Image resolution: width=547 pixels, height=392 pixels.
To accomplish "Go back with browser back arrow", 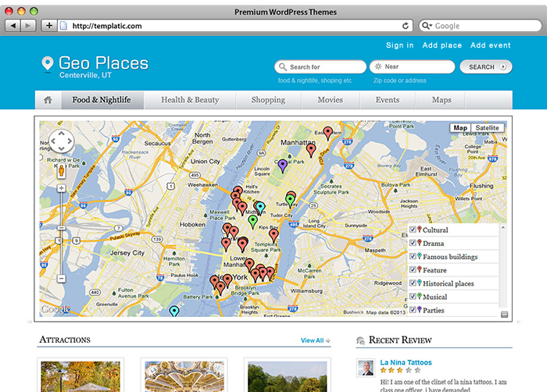I will pyautogui.click(x=13, y=26).
